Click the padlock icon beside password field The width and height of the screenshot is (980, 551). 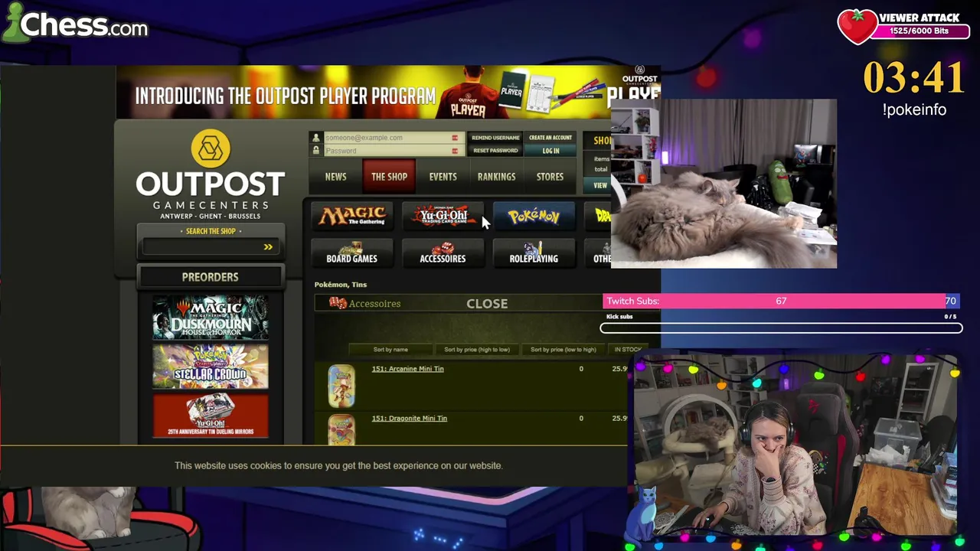(x=315, y=151)
